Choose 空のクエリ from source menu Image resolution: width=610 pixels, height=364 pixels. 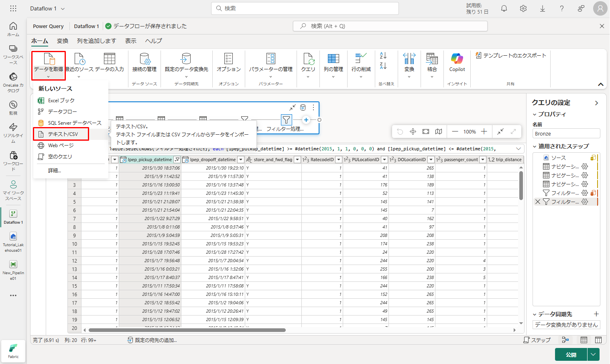click(x=71, y=157)
